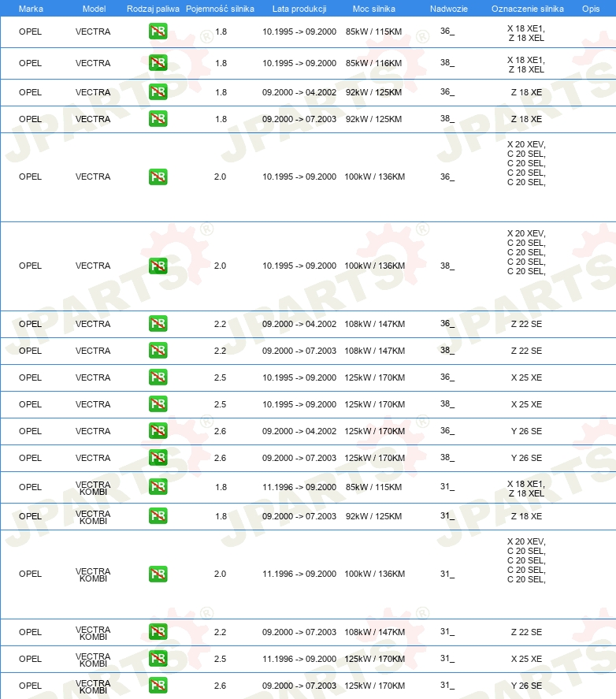
Task: Click '09.2000 -> 04.2002' in Vectra 2.6 row
Action: (x=299, y=430)
